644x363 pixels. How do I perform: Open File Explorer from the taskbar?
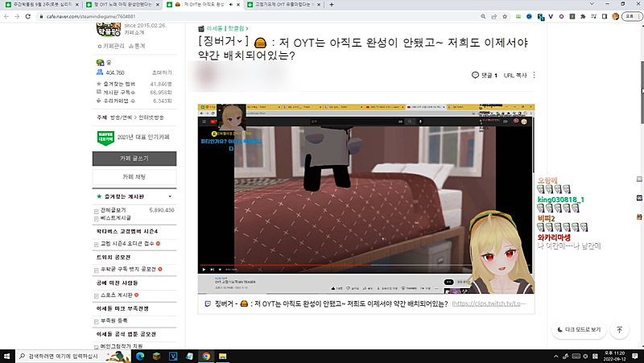click(x=223, y=356)
